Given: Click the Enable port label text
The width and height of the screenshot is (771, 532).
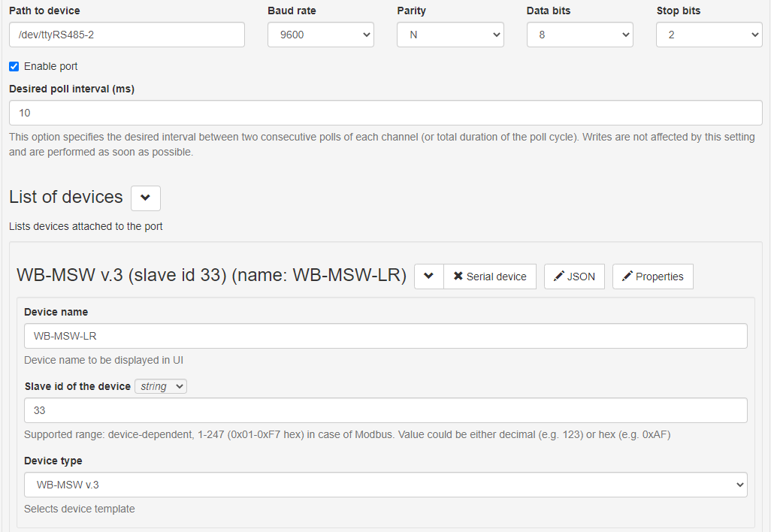Looking at the screenshot, I should 51,66.
